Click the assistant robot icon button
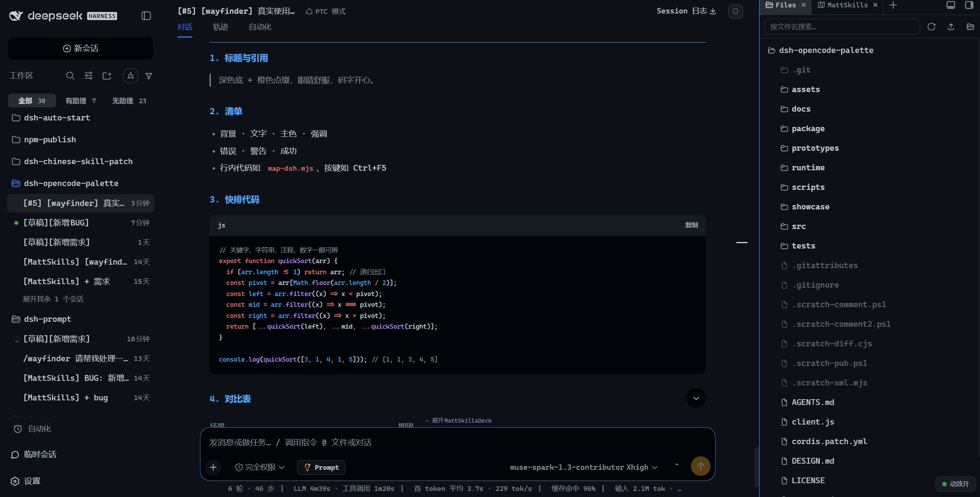The width and height of the screenshot is (980, 497). point(131,76)
